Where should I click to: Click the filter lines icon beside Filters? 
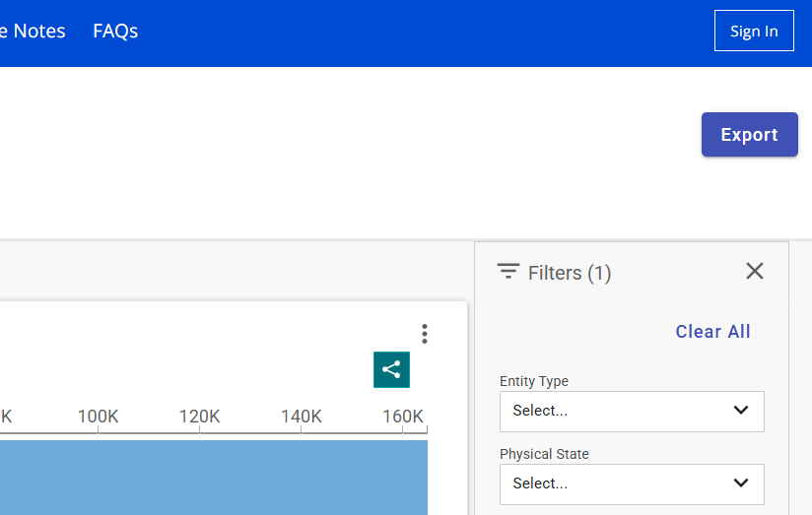[x=508, y=272]
